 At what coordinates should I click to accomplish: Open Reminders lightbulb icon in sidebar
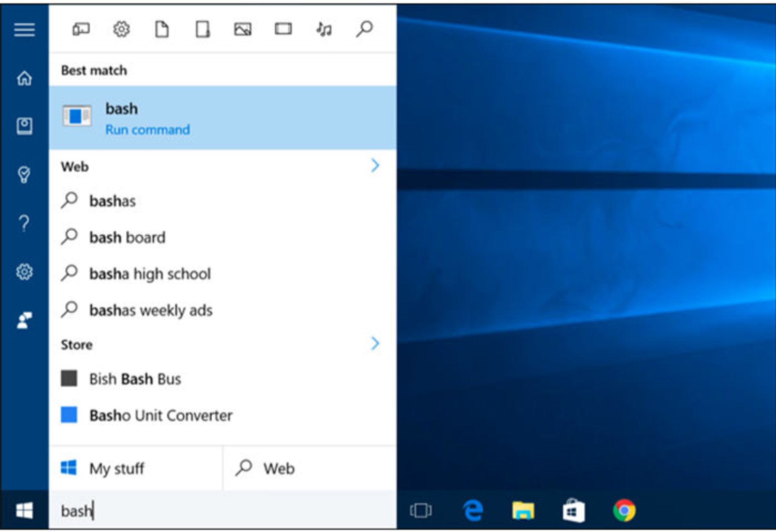[x=24, y=175]
